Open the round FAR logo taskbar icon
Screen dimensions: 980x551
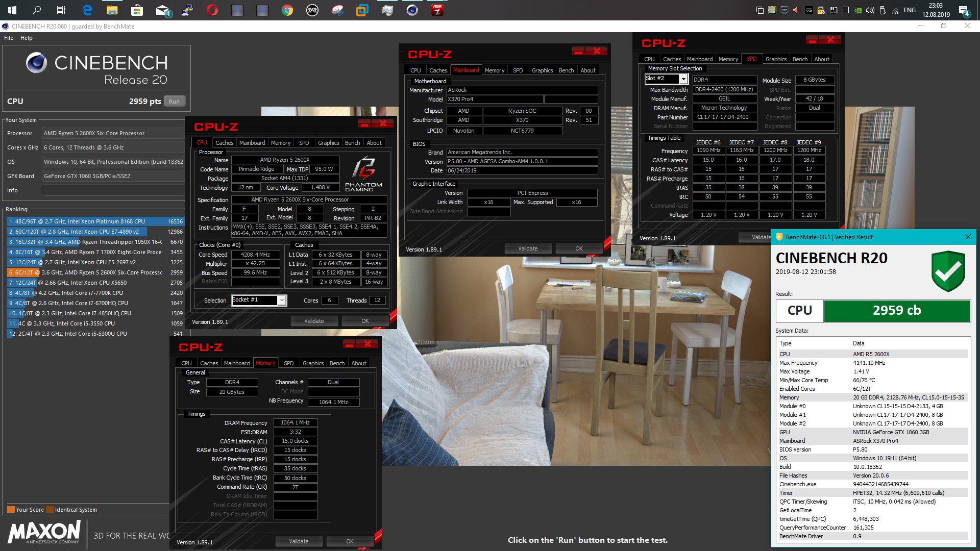coord(312,10)
